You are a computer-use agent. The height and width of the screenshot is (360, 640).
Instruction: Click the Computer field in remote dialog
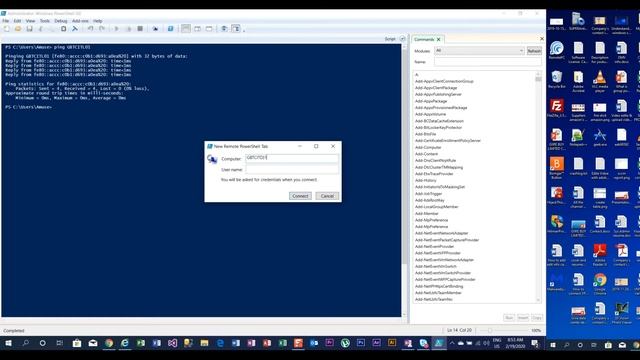coord(292,158)
